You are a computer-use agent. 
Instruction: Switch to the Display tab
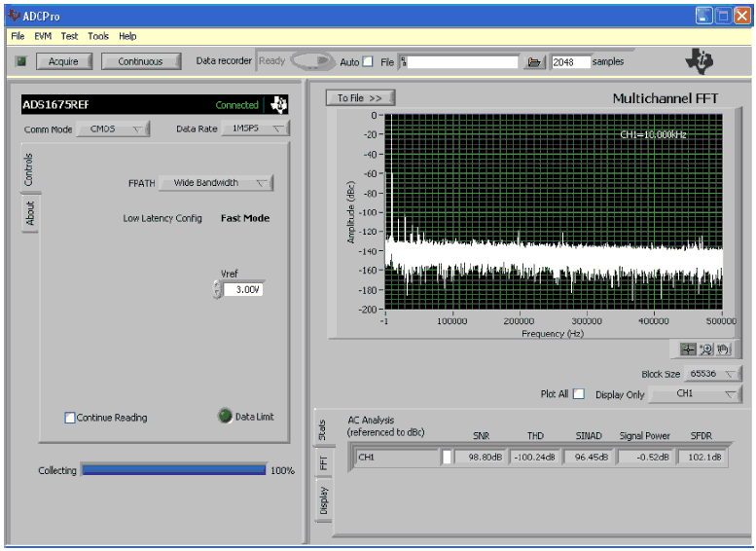(324, 500)
